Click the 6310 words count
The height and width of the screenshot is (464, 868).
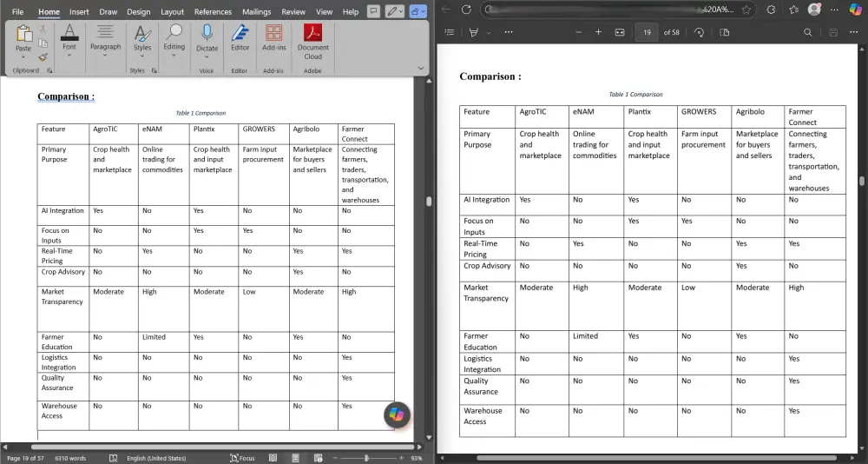point(70,459)
